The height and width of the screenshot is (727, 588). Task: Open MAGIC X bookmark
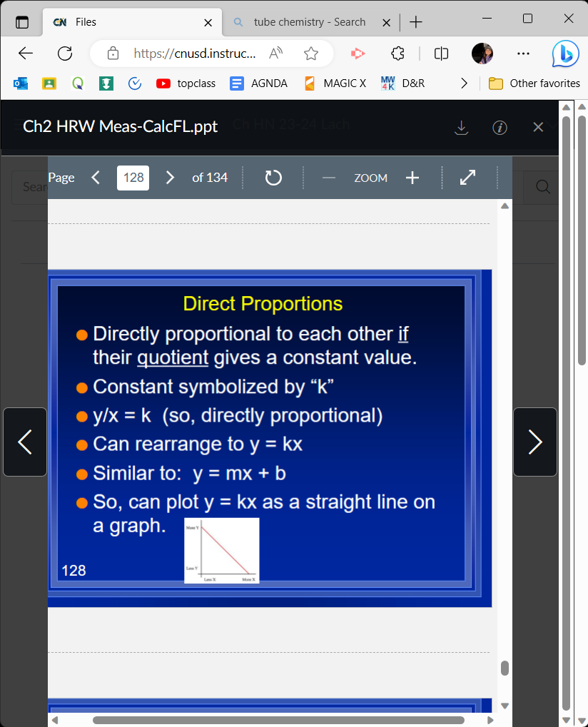click(335, 83)
